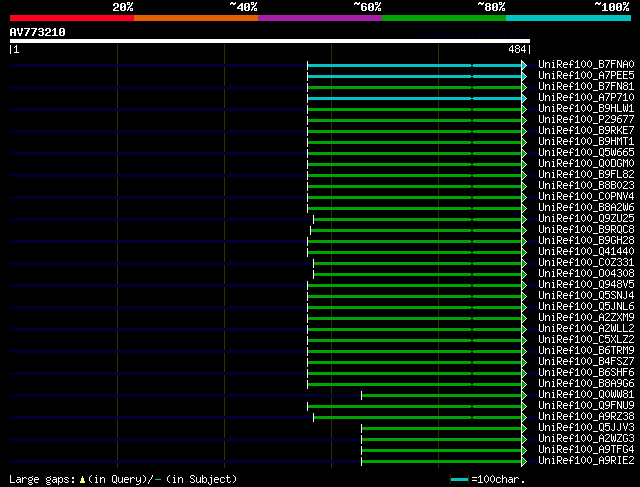
Task: Select hit UniRef100_Q41440
Action: pyautogui.click(x=586, y=252)
